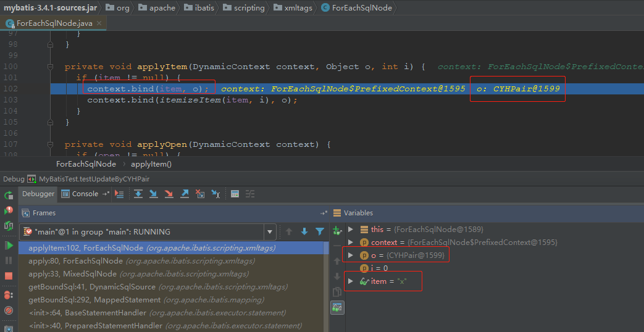Click move watch down arrow in Variables
The image size is (644, 332).
pyautogui.click(x=337, y=276)
